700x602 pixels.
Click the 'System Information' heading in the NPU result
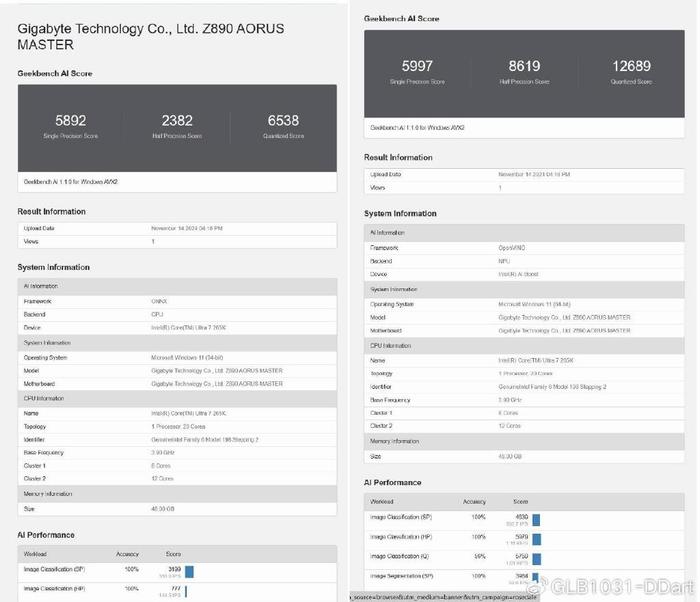(x=400, y=213)
